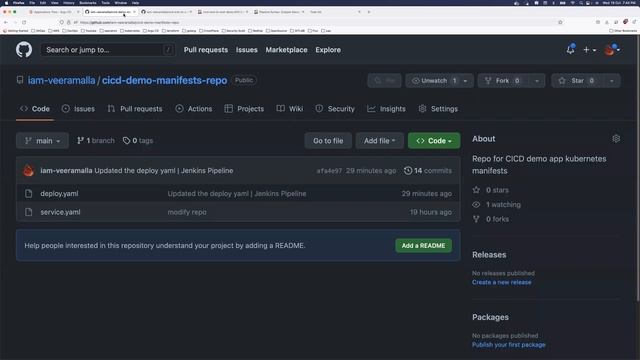The height and width of the screenshot is (360, 640).
Task: View the 14 commits history
Action: (428, 171)
